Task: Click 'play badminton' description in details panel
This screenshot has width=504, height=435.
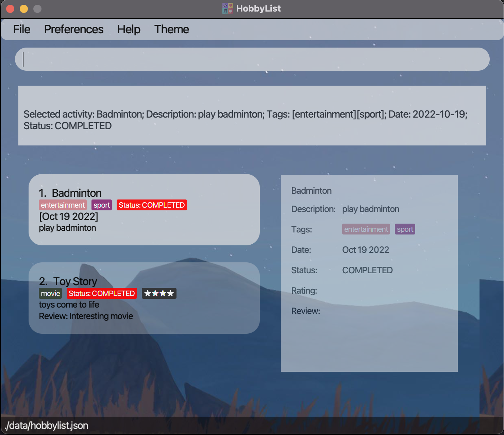Action: tap(371, 209)
